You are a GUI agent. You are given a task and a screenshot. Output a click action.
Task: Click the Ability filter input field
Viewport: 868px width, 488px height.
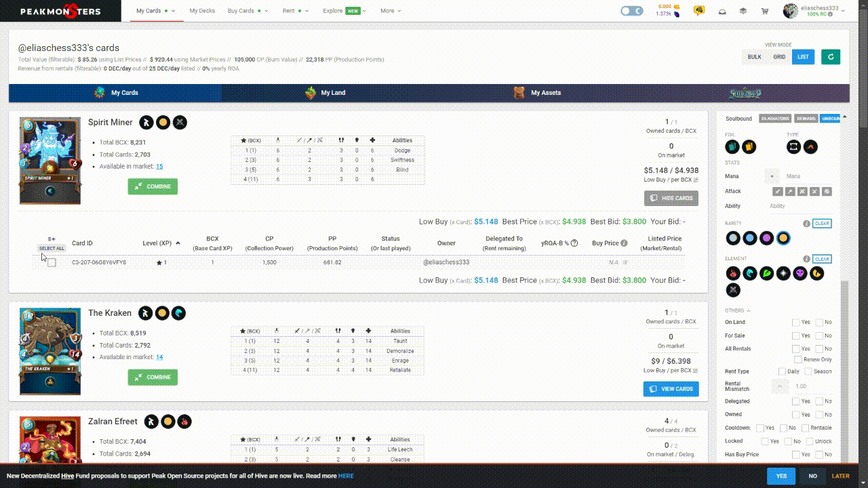pyautogui.click(x=800, y=206)
